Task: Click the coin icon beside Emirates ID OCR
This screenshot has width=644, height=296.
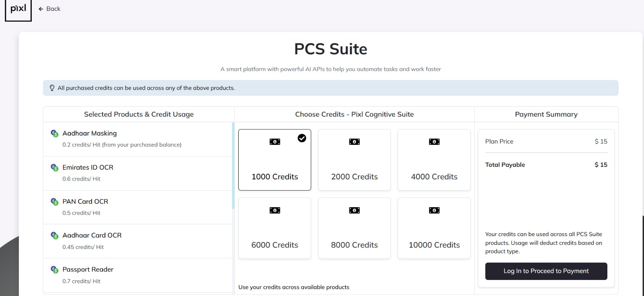Action: click(54, 168)
